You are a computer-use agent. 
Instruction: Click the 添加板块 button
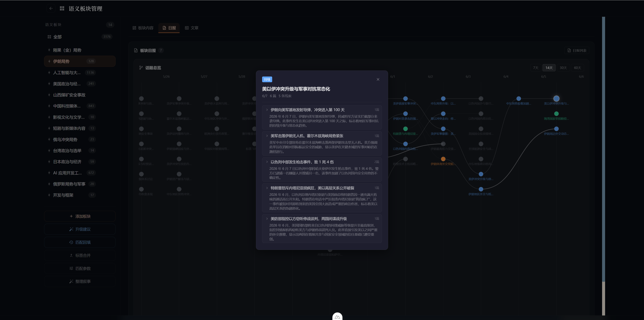tap(80, 216)
